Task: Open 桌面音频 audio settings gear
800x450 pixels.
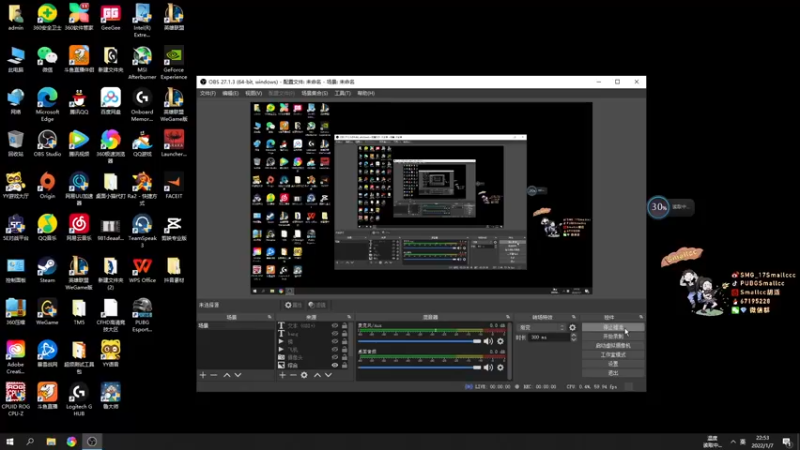Action: pos(501,367)
